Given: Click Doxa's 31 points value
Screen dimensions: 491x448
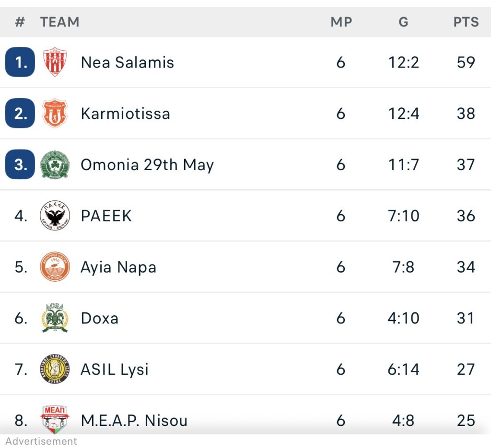Looking at the screenshot, I should click(x=466, y=318).
